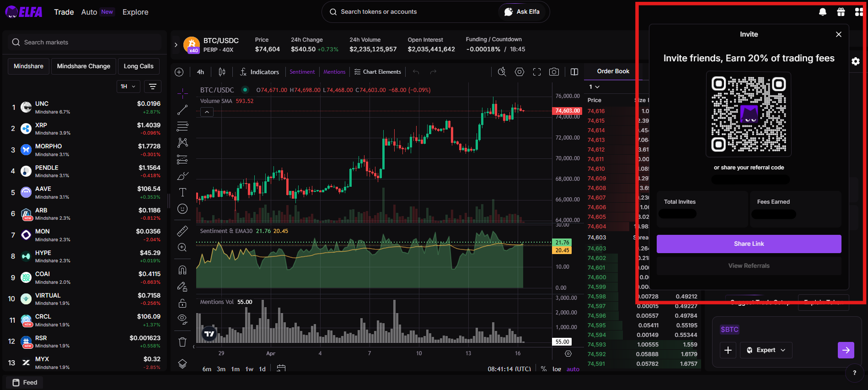Select the trend line drawing tool
Image resolution: width=868 pixels, height=390 pixels.
click(182, 110)
